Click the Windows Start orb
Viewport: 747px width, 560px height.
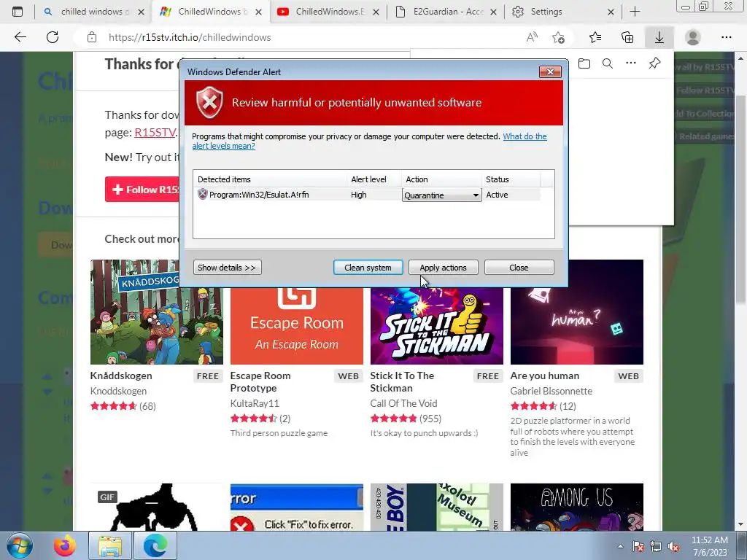[x=19, y=545]
